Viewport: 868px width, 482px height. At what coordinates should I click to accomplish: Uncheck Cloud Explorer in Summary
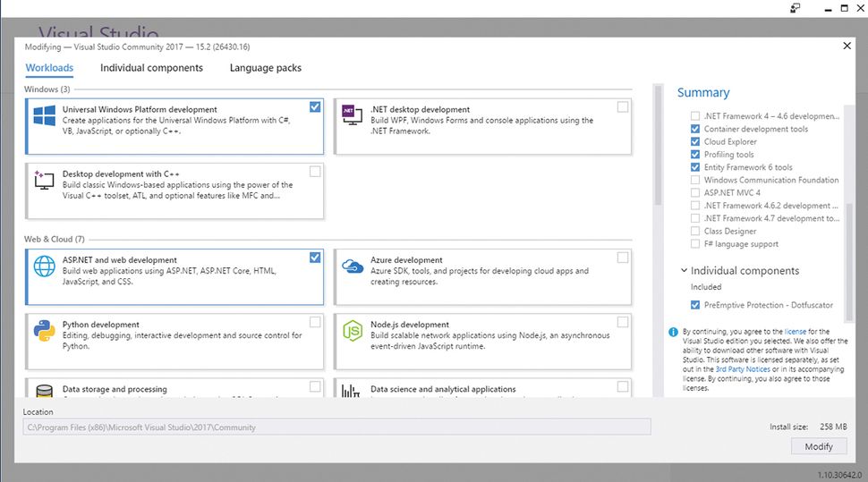[x=695, y=141]
